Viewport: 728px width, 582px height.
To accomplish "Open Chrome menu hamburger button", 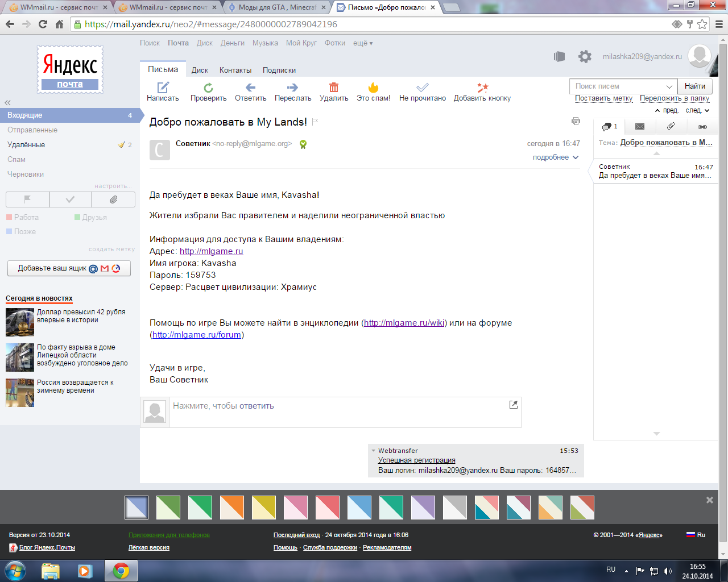I will pyautogui.click(x=718, y=24).
